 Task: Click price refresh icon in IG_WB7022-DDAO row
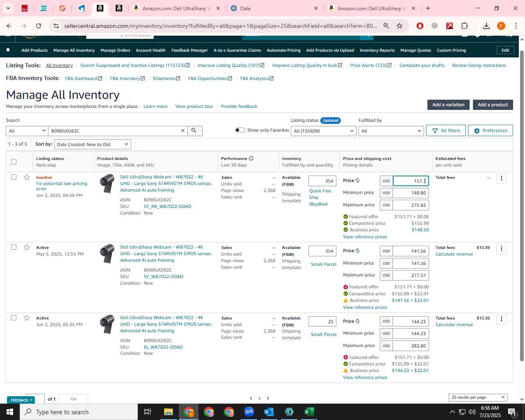(x=358, y=321)
